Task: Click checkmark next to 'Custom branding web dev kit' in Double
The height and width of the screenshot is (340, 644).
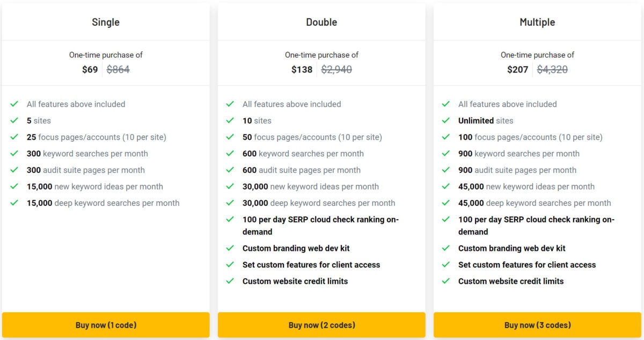Action: pyautogui.click(x=230, y=248)
